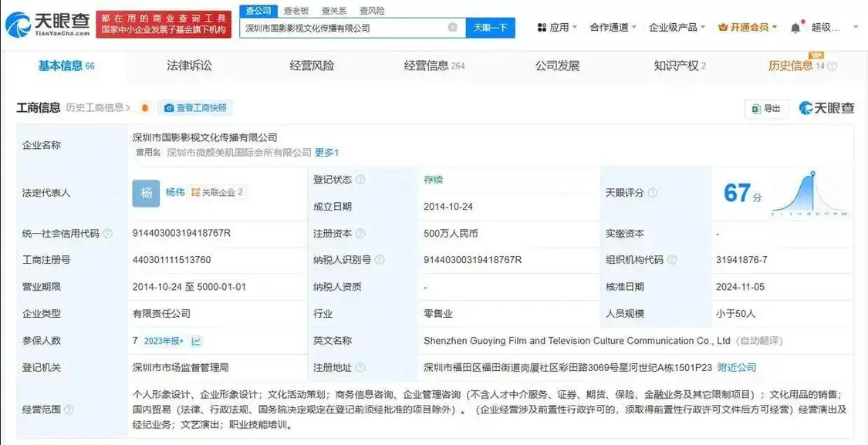The width and height of the screenshot is (868, 445).
Task: Click the 天眼一下 search button
Action: (x=490, y=27)
